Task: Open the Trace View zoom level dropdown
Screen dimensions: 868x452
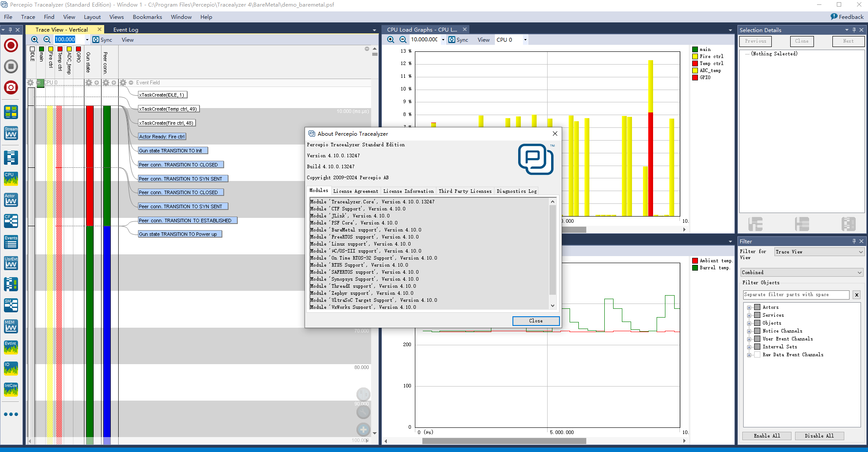Action: click(87, 40)
